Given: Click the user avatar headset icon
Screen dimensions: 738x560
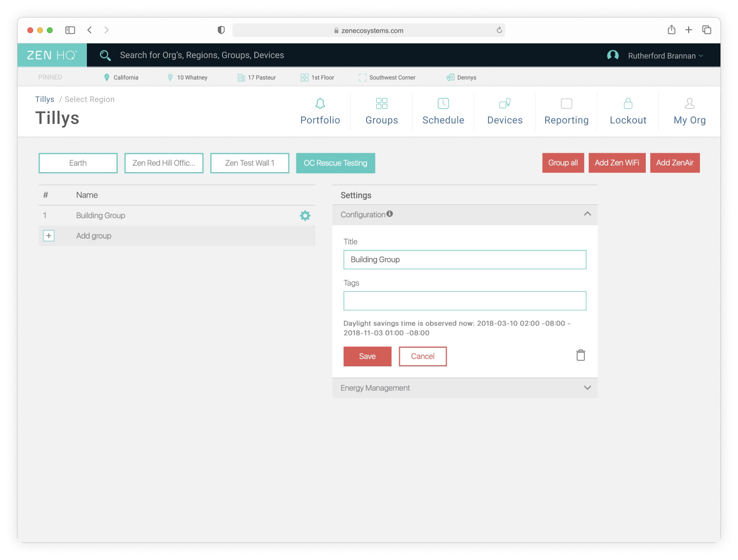Looking at the screenshot, I should tap(613, 55).
